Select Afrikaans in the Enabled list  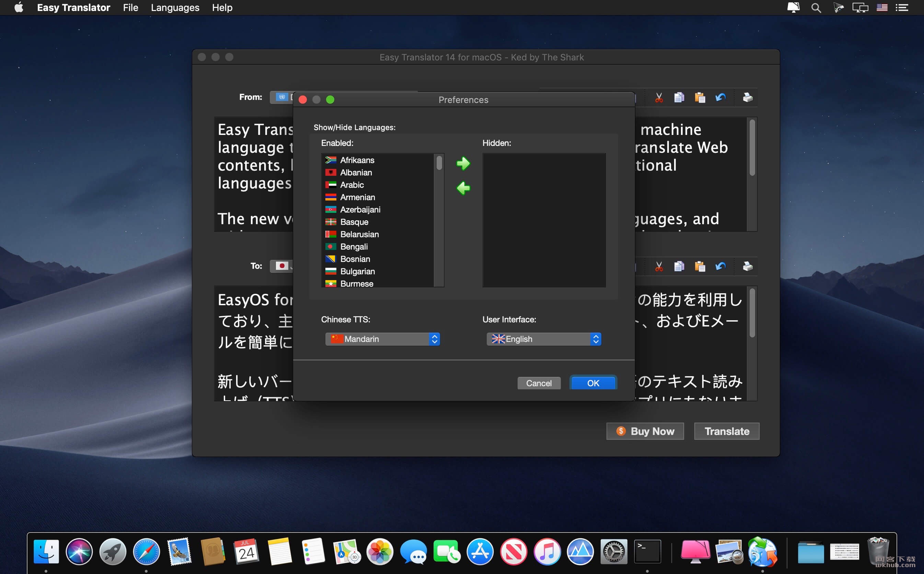pyautogui.click(x=378, y=160)
